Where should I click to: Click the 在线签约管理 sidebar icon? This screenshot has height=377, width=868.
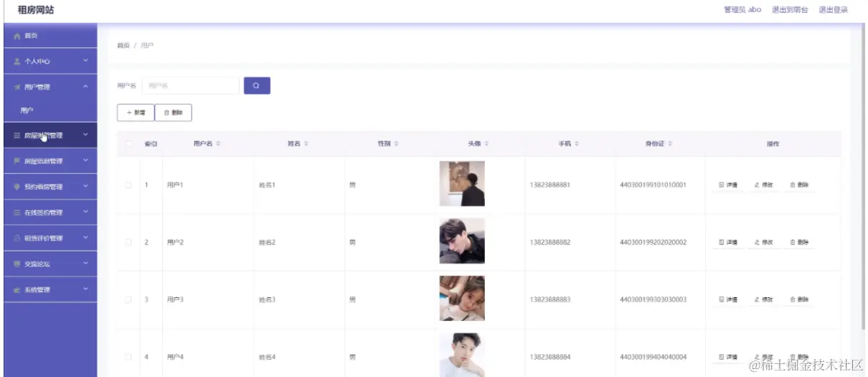click(x=17, y=213)
